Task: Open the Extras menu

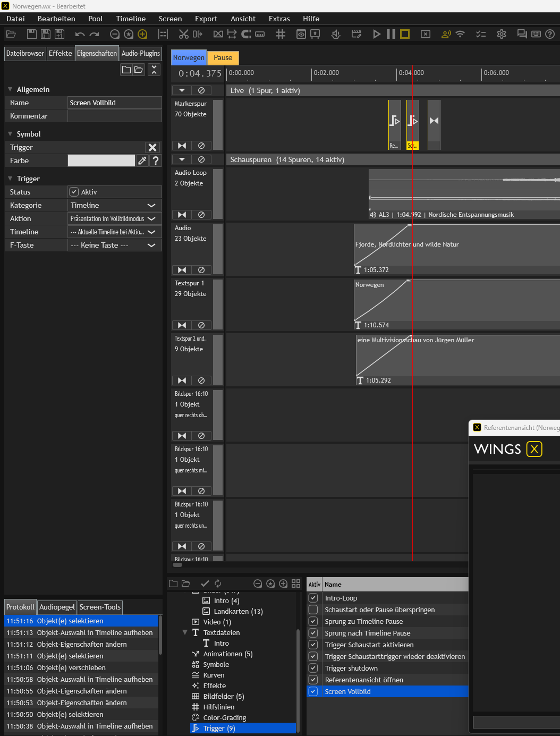Action: coord(279,19)
